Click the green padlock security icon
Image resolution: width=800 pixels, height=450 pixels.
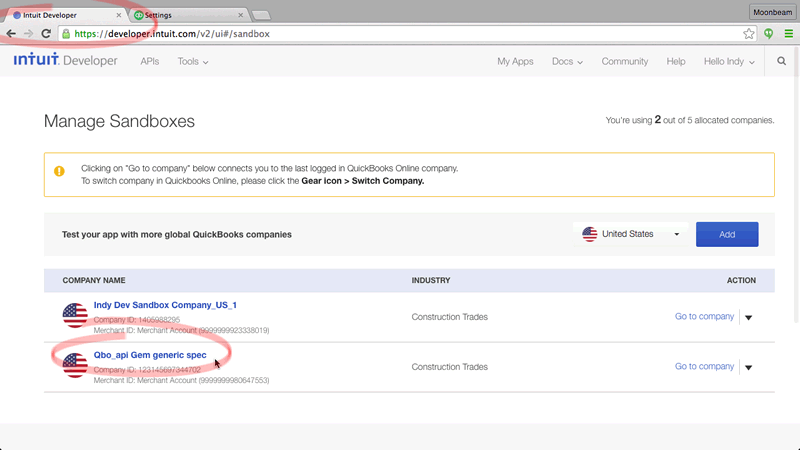(x=66, y=34)
